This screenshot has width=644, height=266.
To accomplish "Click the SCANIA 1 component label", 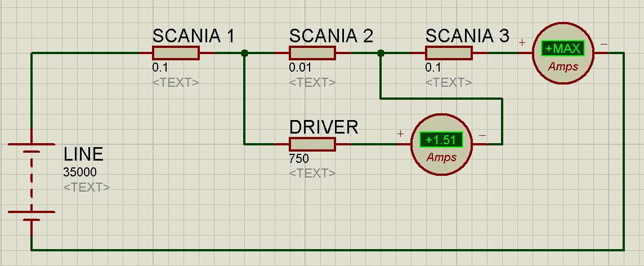I will tap(194, 36).
